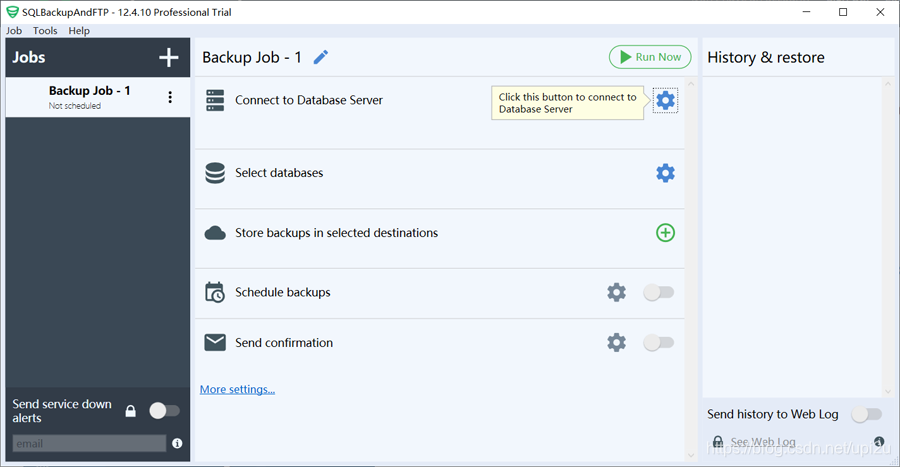Click lock icon next to See Web Log

(x=718, y=441)
